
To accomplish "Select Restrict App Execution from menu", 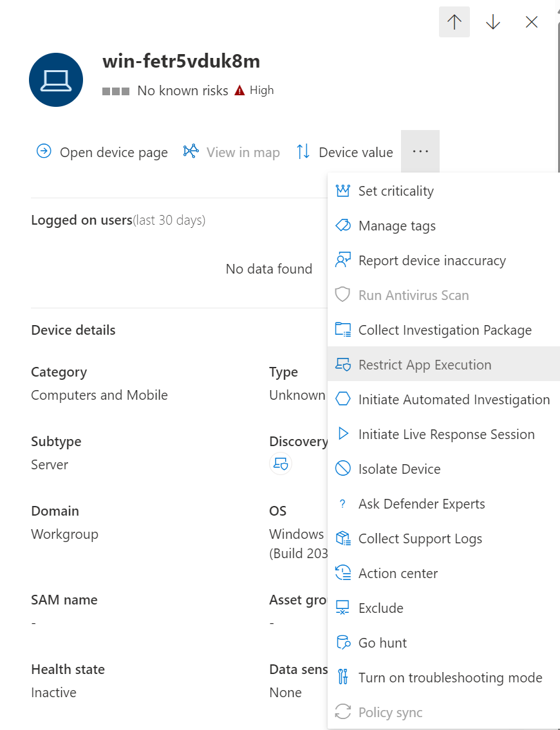I will 425,365.
